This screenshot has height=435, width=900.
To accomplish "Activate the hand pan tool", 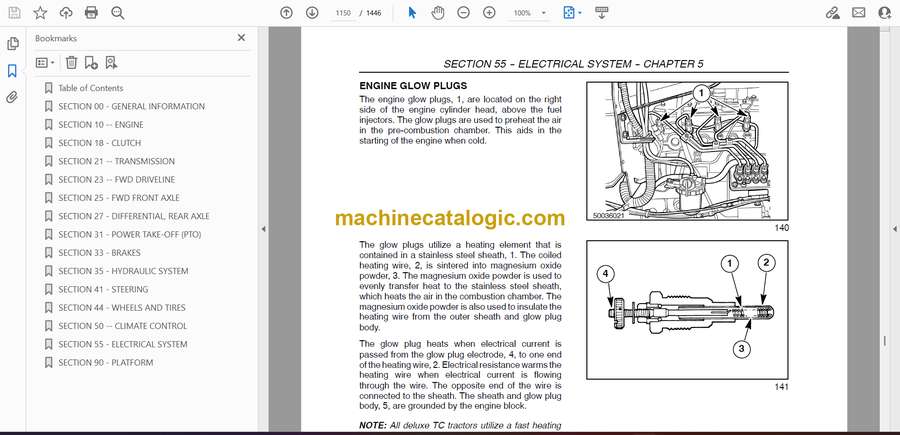I will pos(438,13).
